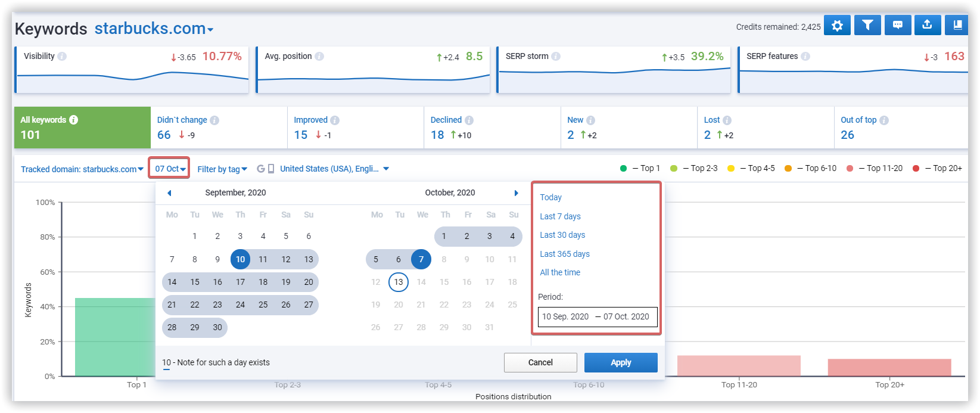Click Visibility trend chart card
Image resolution: width=980 pixels, height=413 pixels.
pyautogui.click(x=132, y=70)
